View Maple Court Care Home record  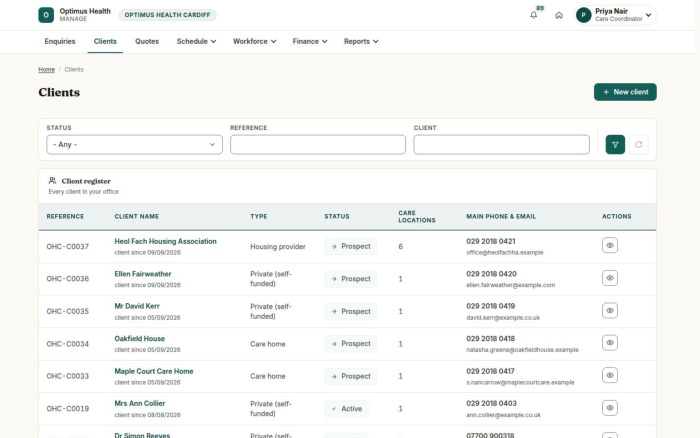610,375
